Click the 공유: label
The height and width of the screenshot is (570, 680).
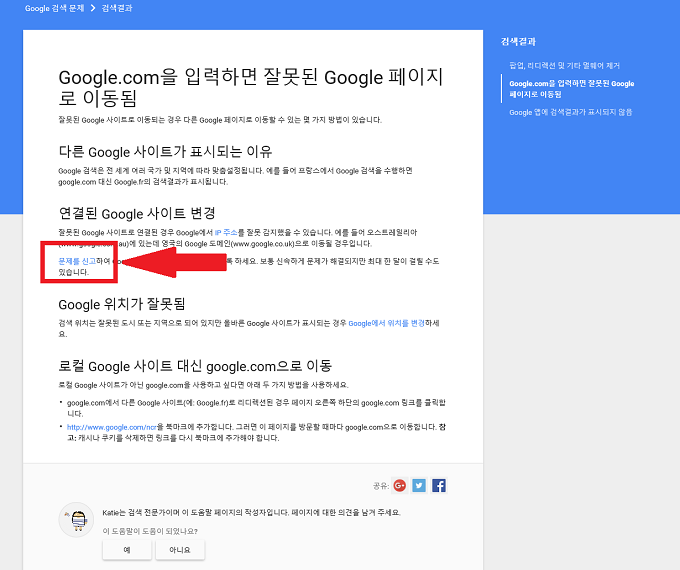coord(381,486)
